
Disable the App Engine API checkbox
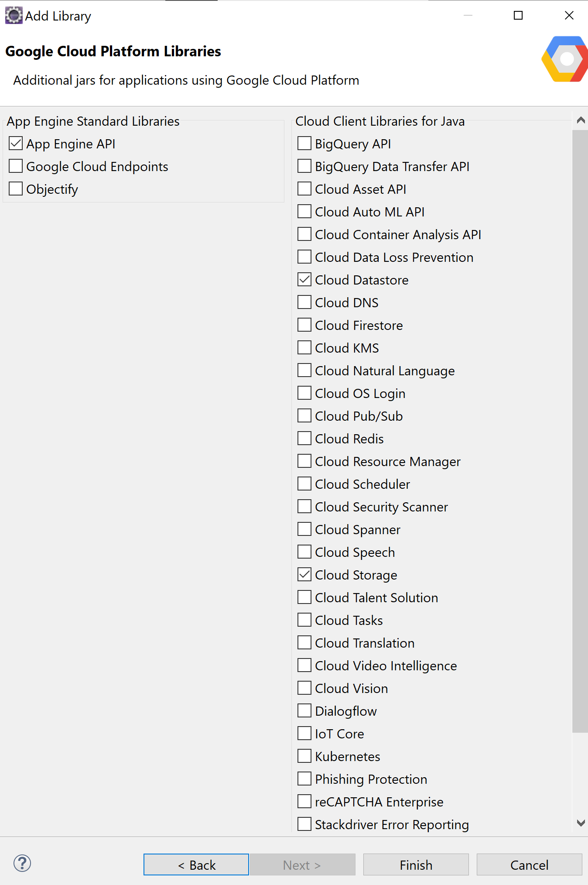(x=15, y=144)
